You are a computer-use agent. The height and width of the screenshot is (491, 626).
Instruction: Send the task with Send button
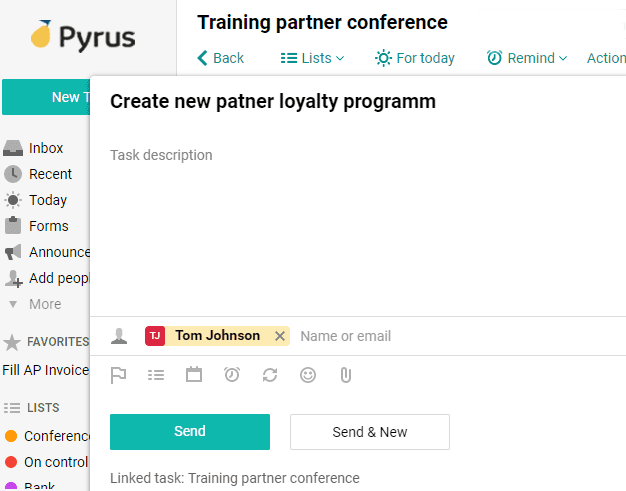[x=190, y=432]
